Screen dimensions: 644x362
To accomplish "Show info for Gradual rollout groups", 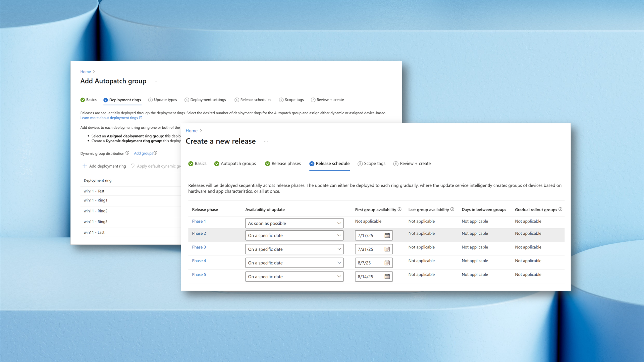I will (560, 209).
